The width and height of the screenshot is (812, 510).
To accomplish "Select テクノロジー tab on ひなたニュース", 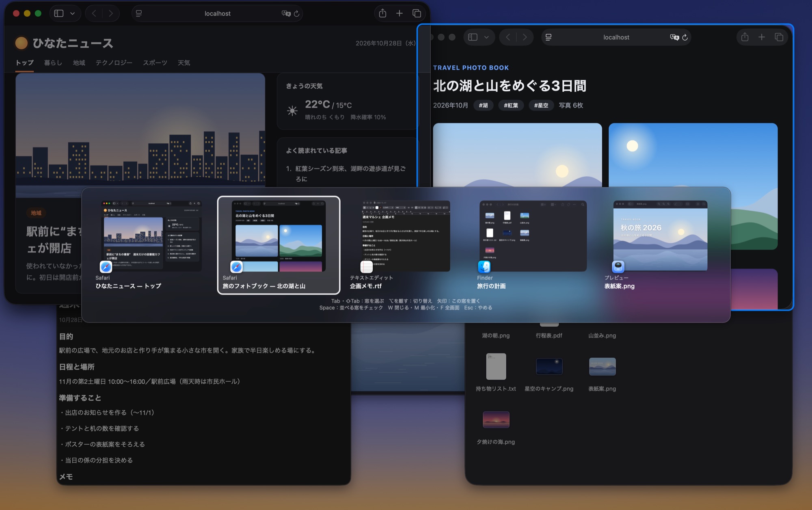I will (114, 63).
